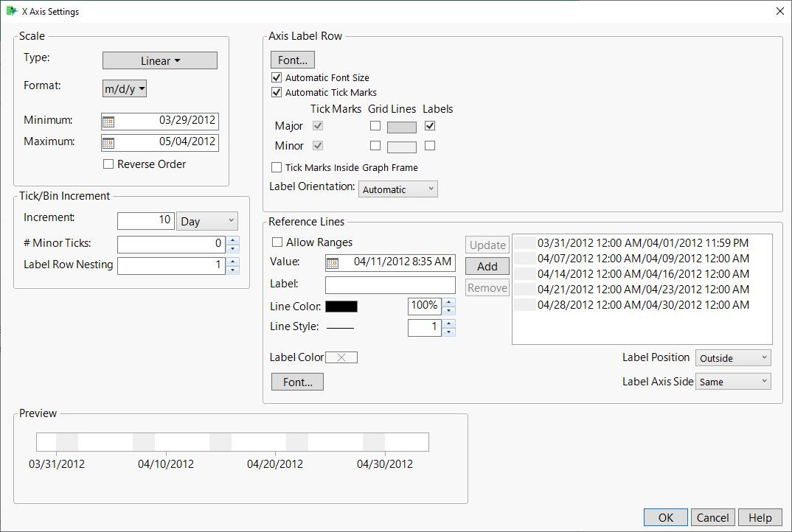Screen dimensions: 792x532
Task: Click Add to insert a reference line
Action: click(x=487, y=266)
